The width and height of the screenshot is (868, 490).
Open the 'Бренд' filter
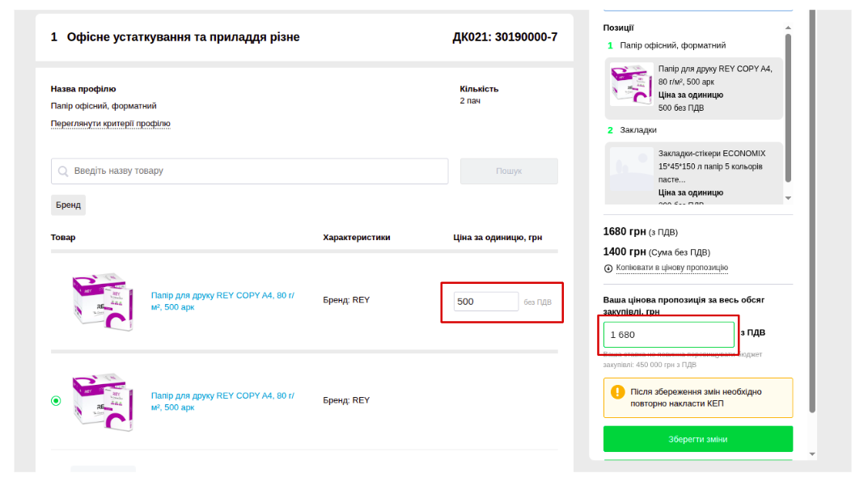[x=68, y=205]
